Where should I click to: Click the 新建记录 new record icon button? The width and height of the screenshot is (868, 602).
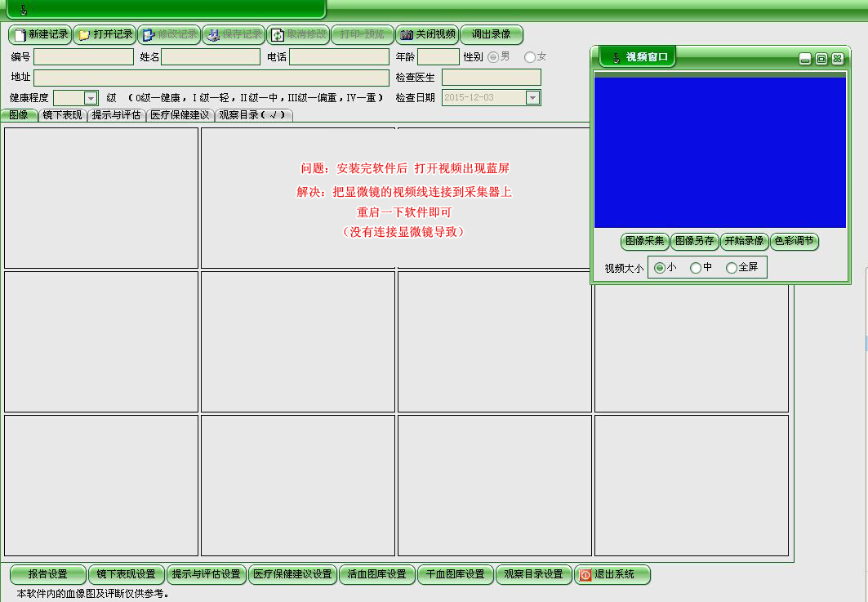tap(20, 35)
